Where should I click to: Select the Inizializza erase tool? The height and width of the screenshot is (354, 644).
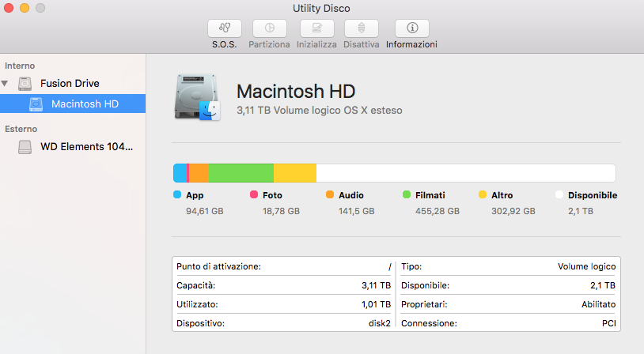click(x=316, y=28)
